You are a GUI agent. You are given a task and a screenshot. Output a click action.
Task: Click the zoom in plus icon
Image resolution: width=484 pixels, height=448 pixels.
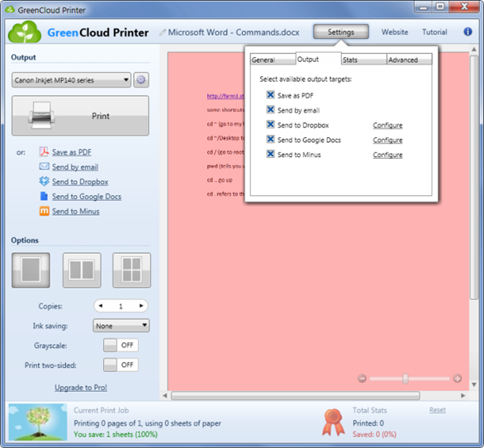[x=458, y=379]
